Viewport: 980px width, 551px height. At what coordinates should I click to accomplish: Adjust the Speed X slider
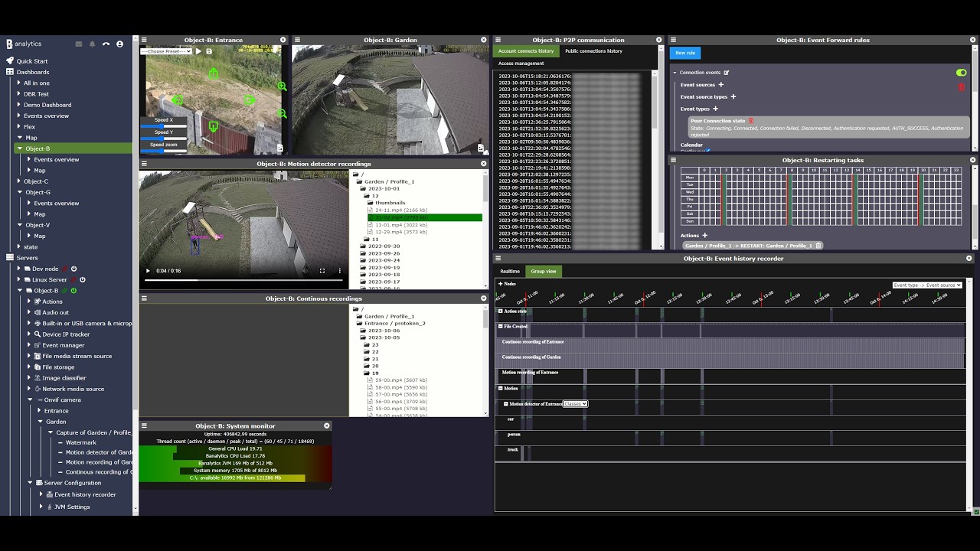pos(163,127)
